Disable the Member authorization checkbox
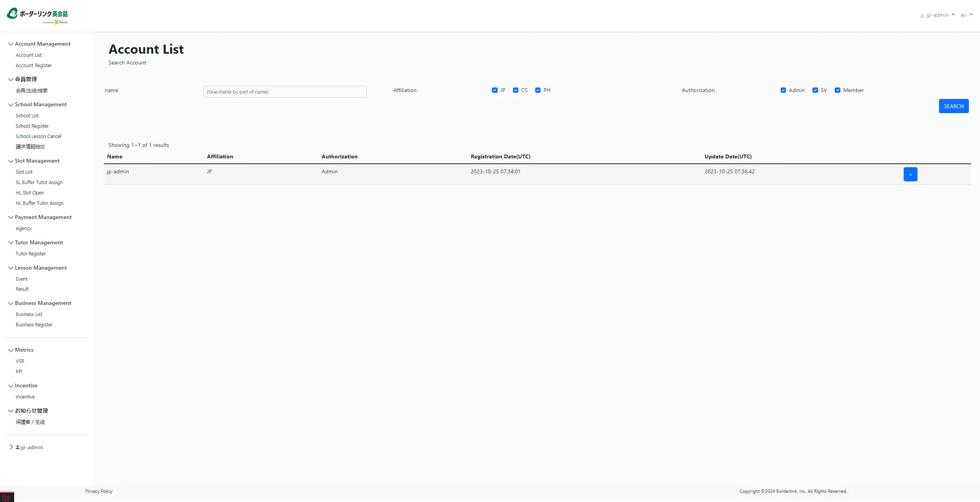This screenshot has width=980, height=502. coord(838,90)
